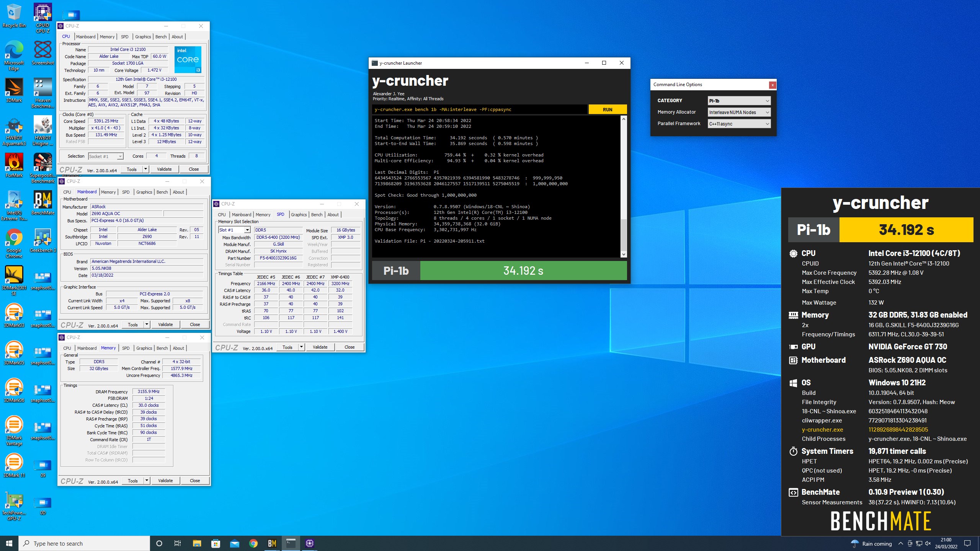The image size is (980, 551).
Task: Open the TechPowerUp GPU-Z desktop icon
Action: [x=14, y=506]
